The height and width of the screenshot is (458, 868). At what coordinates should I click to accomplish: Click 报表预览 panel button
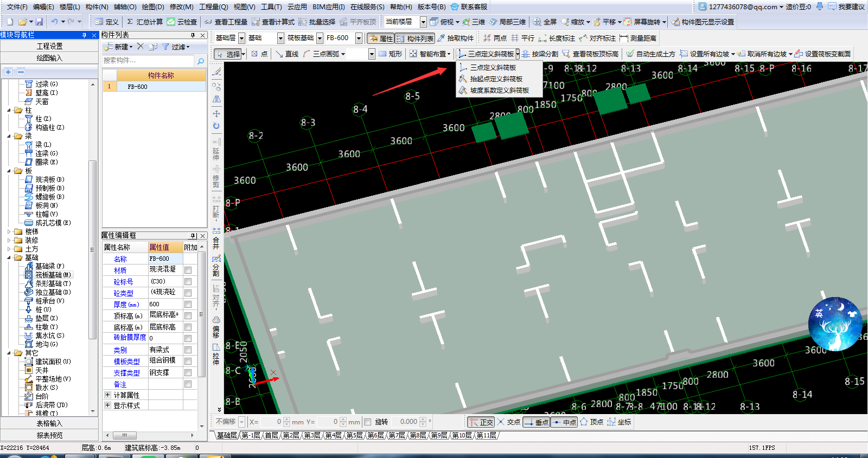click(x=49, y=435)
